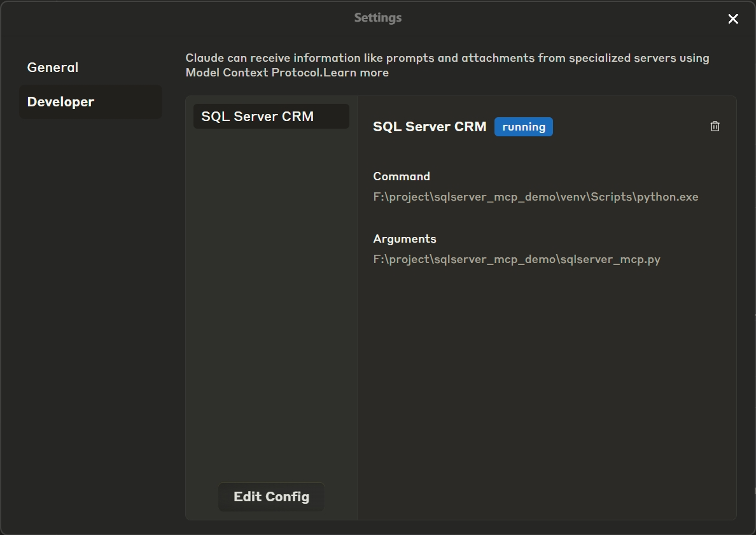
Task: Delete the SQL Server CRM server via trash icon
Action: pos(715,127)
